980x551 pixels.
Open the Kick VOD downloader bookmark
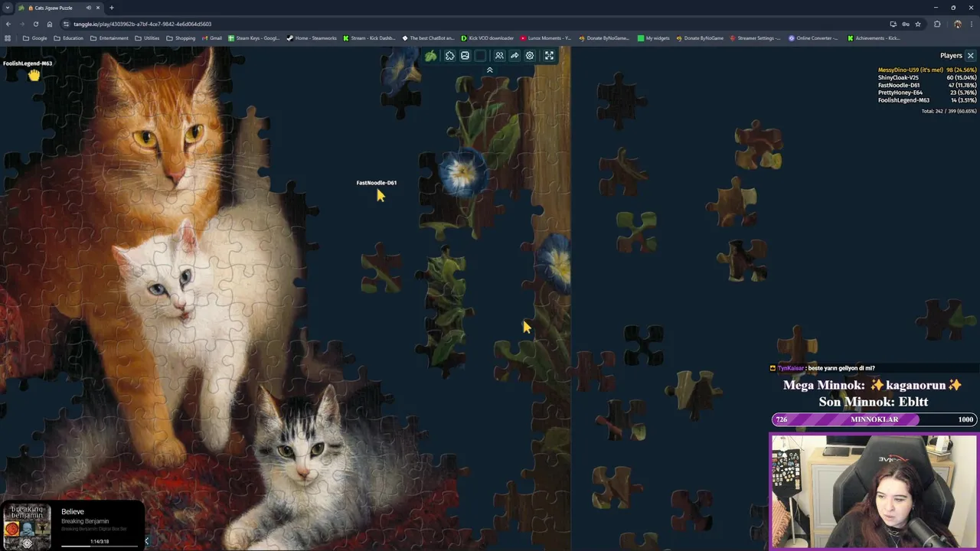488,38
